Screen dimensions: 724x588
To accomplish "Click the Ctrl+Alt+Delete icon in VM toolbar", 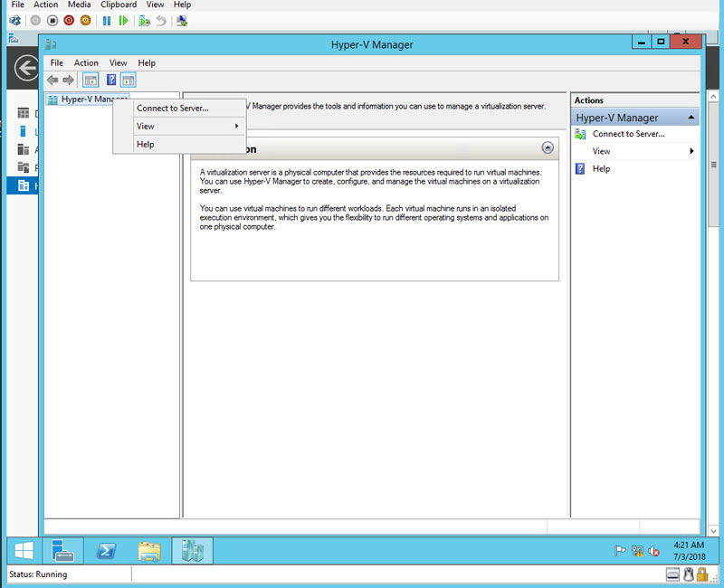I will tap(15, 20).
